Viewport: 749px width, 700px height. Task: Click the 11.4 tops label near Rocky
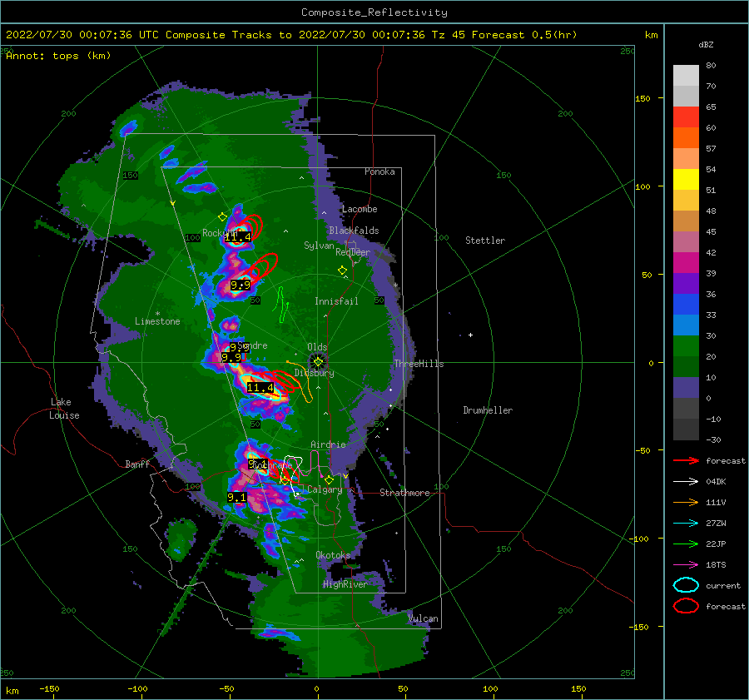point(237,237)
